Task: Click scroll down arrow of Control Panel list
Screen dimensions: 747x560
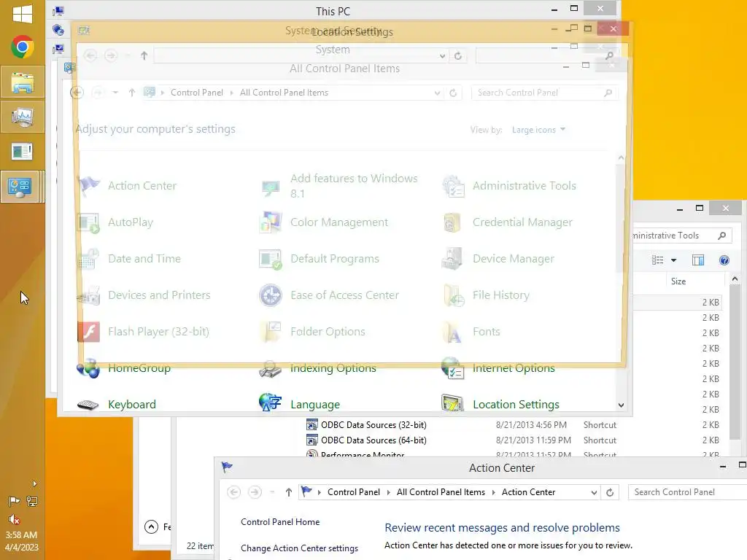Action: pyautogui.click(x=622, y=405)
